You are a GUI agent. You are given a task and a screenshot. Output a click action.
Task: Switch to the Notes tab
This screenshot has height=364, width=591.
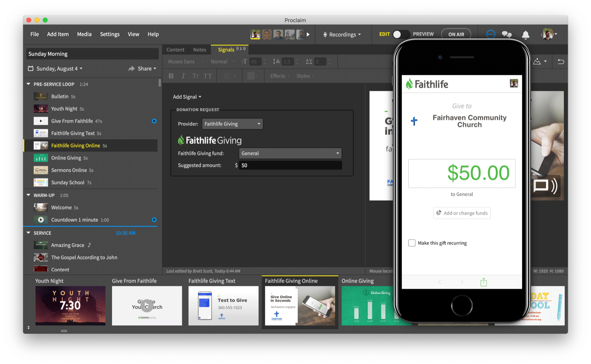200,50
